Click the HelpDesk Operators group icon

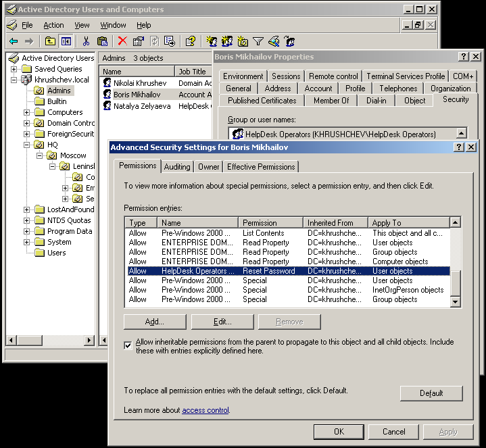pos(238,134)
